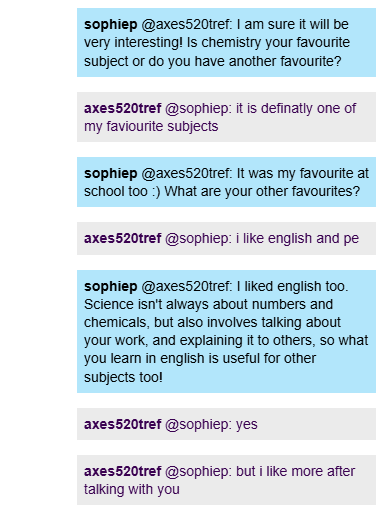
Task: Select the 'chemistry your favourite subject' message bubble
Action: pos(226,43)
